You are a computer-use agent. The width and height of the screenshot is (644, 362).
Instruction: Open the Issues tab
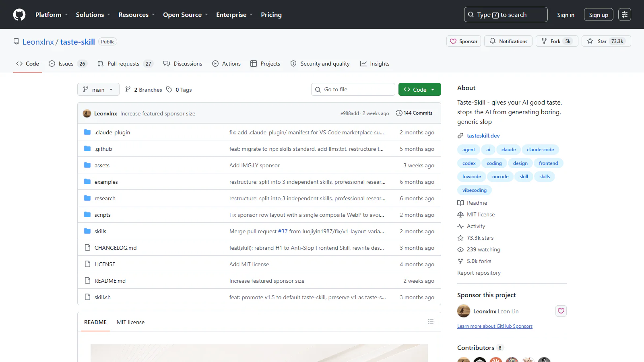(x=68, y=64)
